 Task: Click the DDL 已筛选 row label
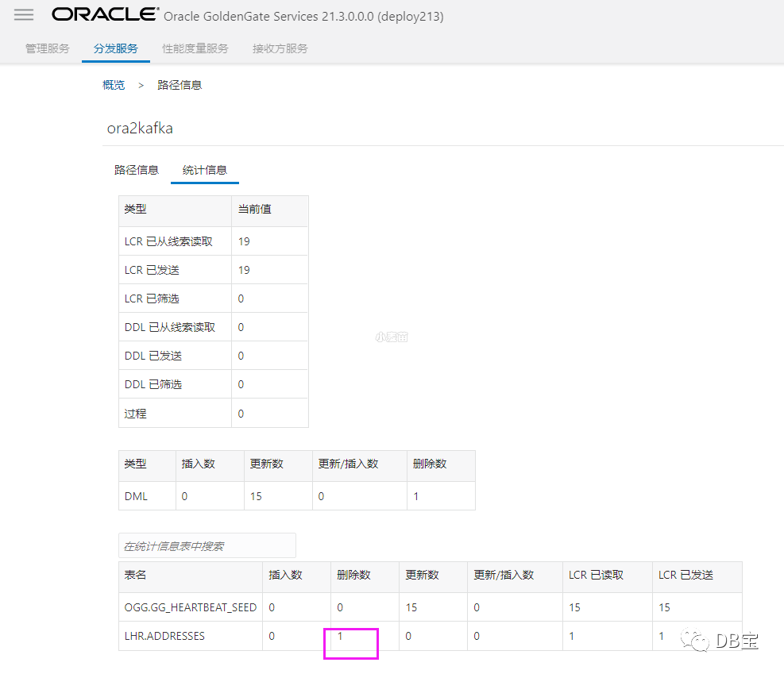tap(153, 384)
